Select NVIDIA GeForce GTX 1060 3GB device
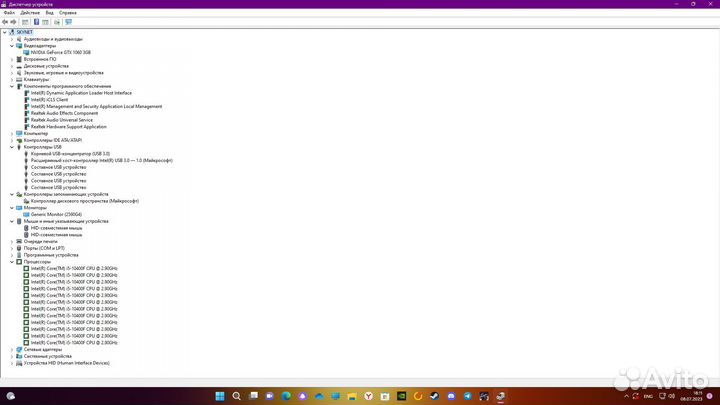 [x=62, y=52]
